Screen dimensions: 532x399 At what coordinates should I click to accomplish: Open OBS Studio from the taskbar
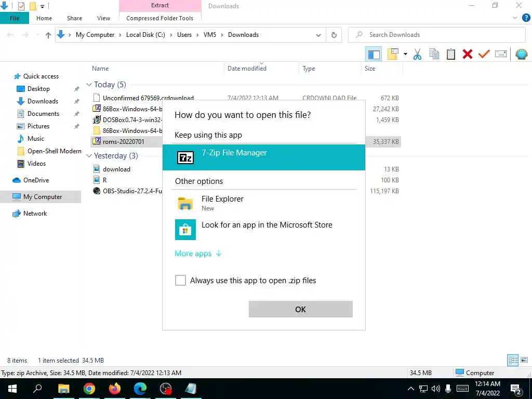pyautogui.click(x=166, y=389)
